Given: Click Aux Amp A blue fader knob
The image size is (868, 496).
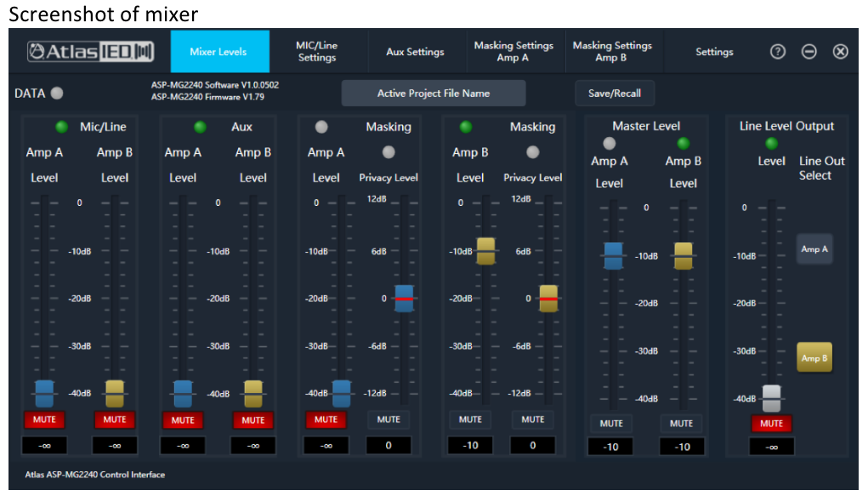Looking at the screenshot, I should pos(183,393).
